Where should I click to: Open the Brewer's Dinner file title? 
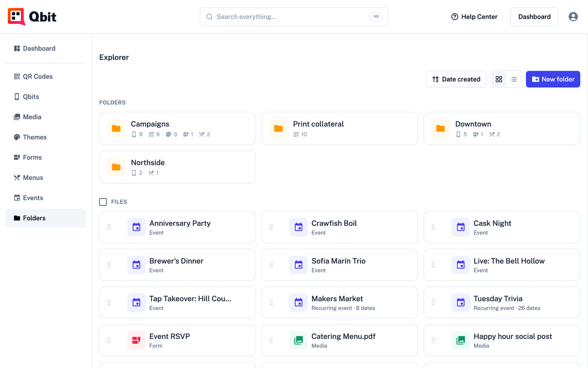176,261
